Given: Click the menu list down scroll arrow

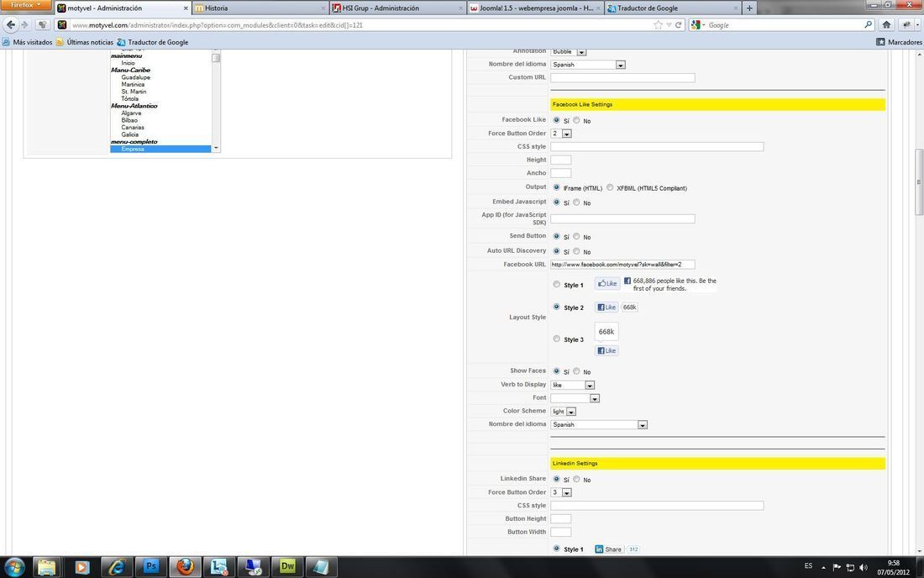Looking at the screenshot, I should [x=216, y=148].
